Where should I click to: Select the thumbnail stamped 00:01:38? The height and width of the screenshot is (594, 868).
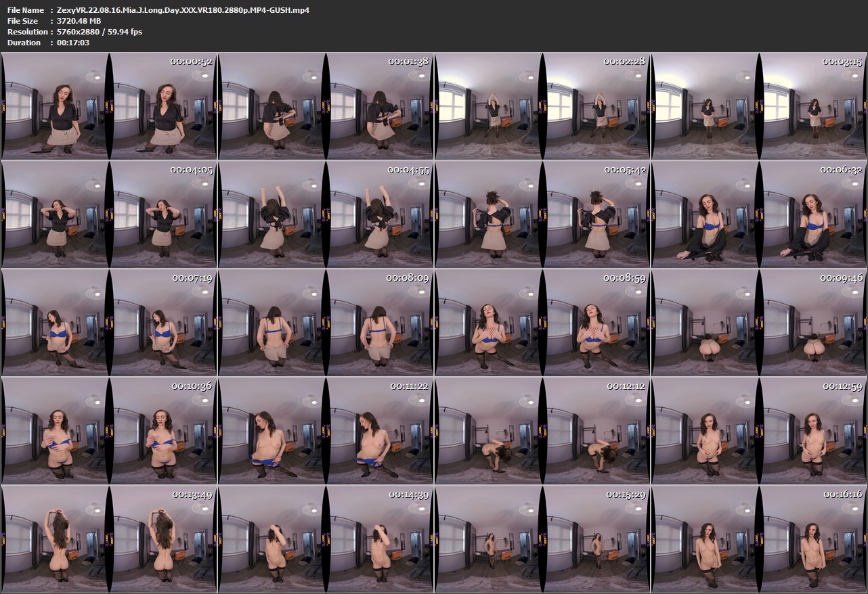coord(326,106)
